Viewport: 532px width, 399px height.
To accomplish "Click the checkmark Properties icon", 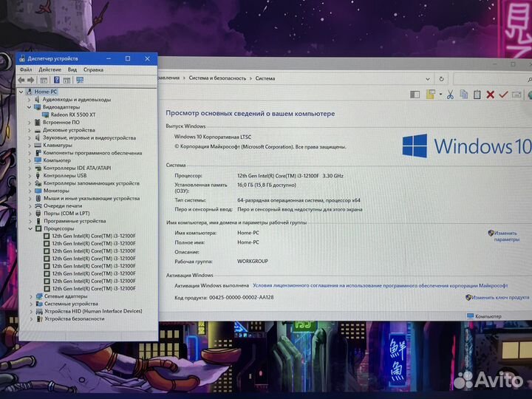I will click(503, 94).
